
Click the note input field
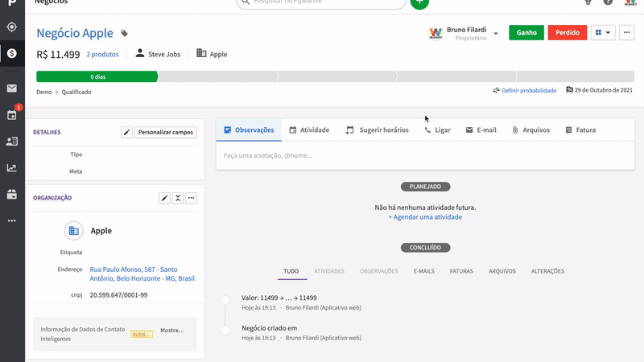click(425, 155)
